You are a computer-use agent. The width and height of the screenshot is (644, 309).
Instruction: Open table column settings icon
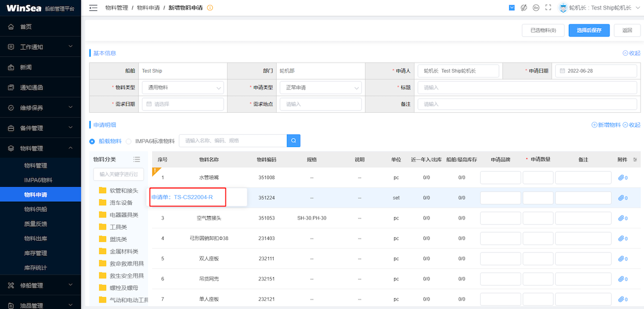coord(636,159)
